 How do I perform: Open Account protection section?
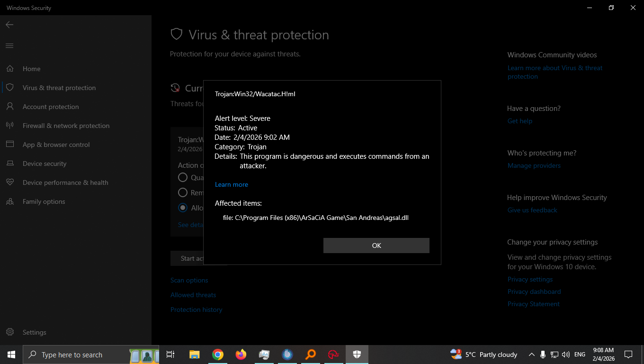51,106
